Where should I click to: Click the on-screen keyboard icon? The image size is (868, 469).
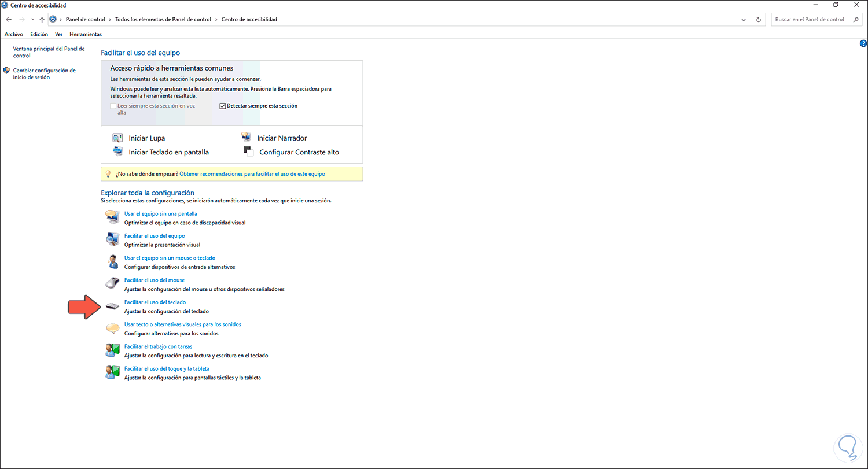pos(117,152)
